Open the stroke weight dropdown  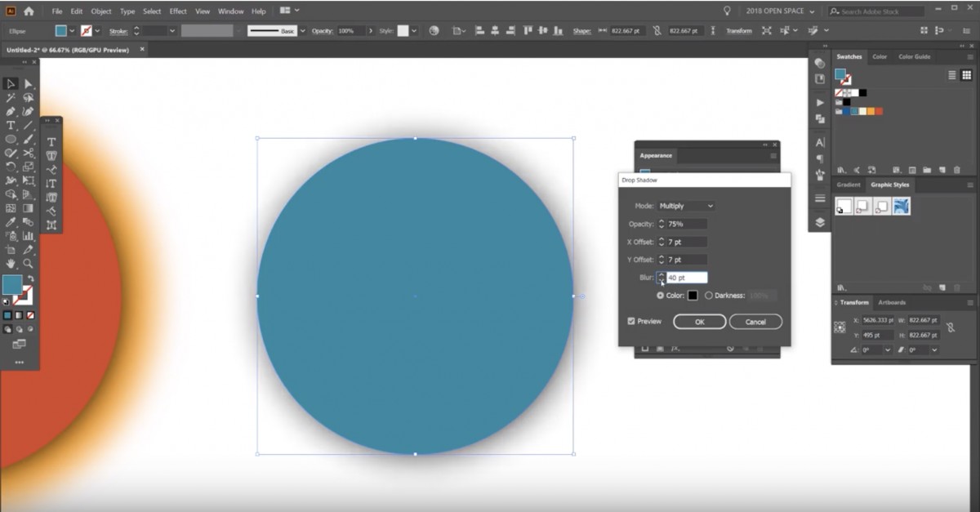click(x=171, y=31)
